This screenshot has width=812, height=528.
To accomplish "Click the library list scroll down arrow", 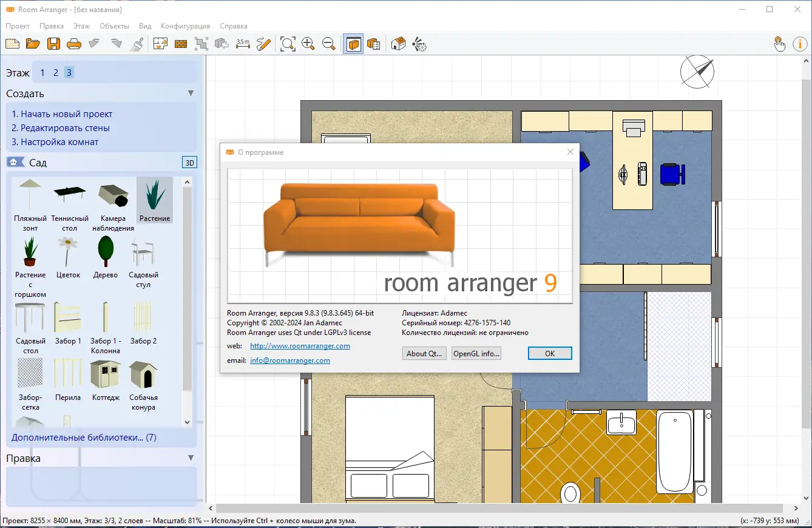I will 187,422.
